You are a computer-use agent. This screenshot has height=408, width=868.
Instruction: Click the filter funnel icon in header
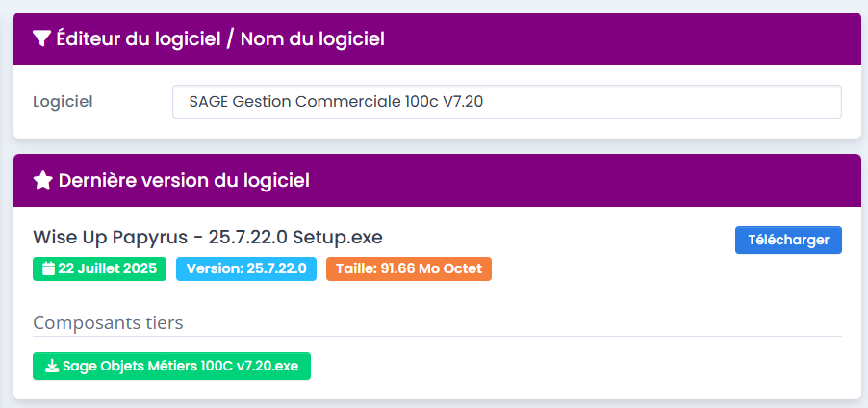tap(41, 38)
